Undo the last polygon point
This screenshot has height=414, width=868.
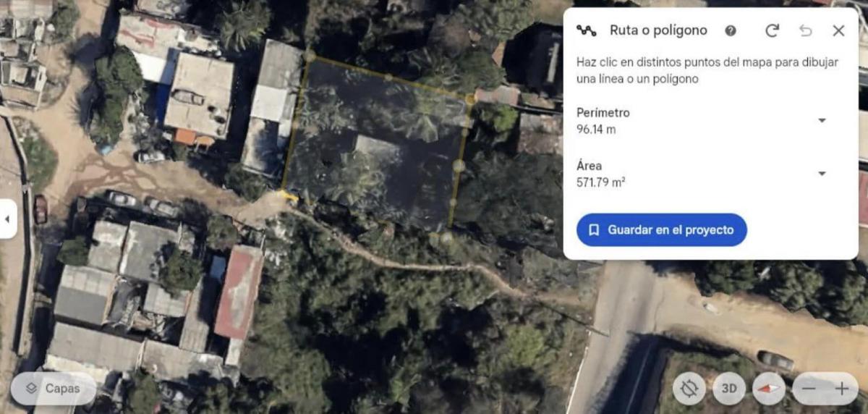[805, 30]
